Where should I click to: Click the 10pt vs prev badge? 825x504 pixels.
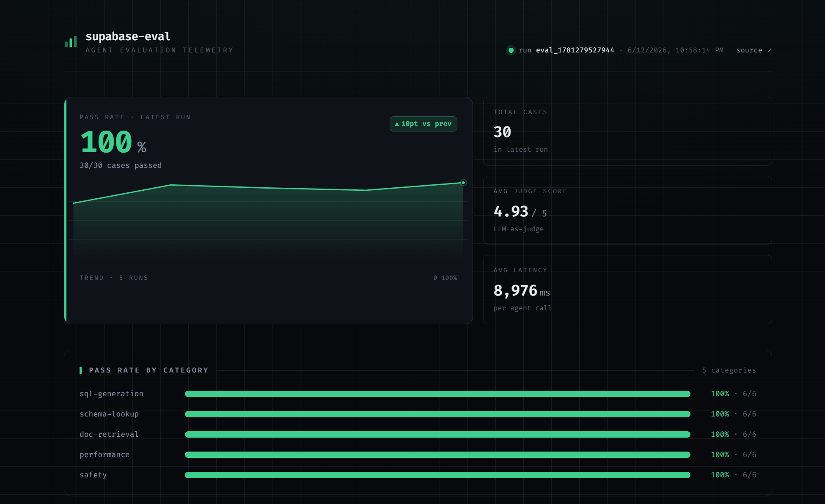coord(423,124)
